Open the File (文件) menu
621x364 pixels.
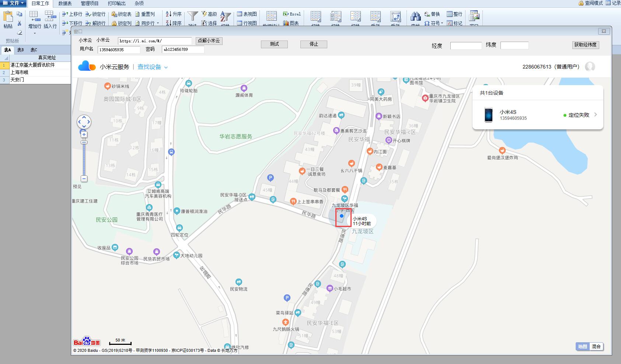(13, 3)
